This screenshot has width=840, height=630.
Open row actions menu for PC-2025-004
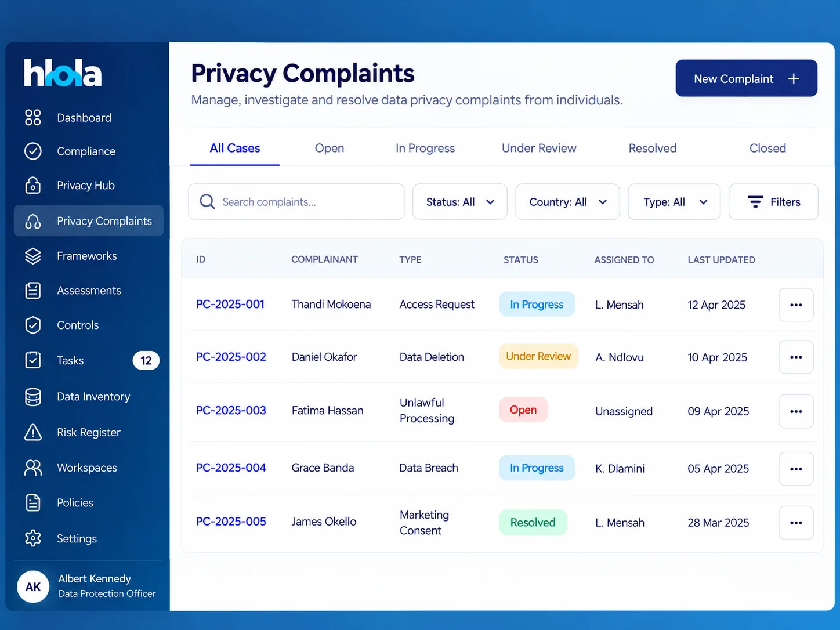click(796, 469)
